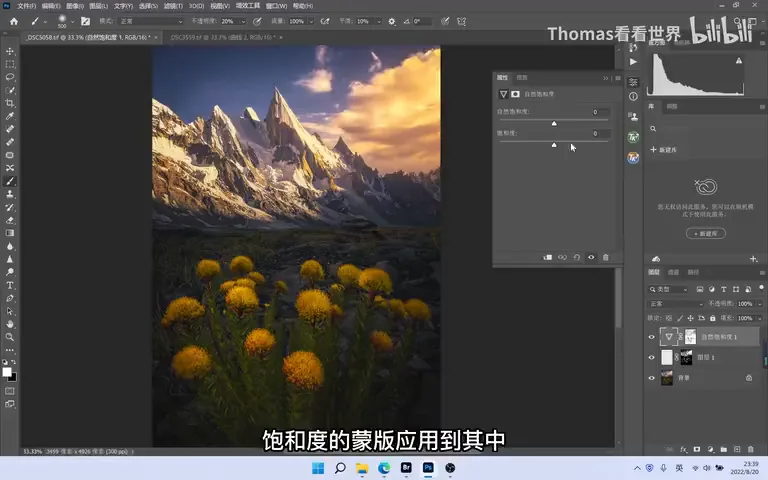Add layer mask icon in Layers panel

(x=697, y=449)
